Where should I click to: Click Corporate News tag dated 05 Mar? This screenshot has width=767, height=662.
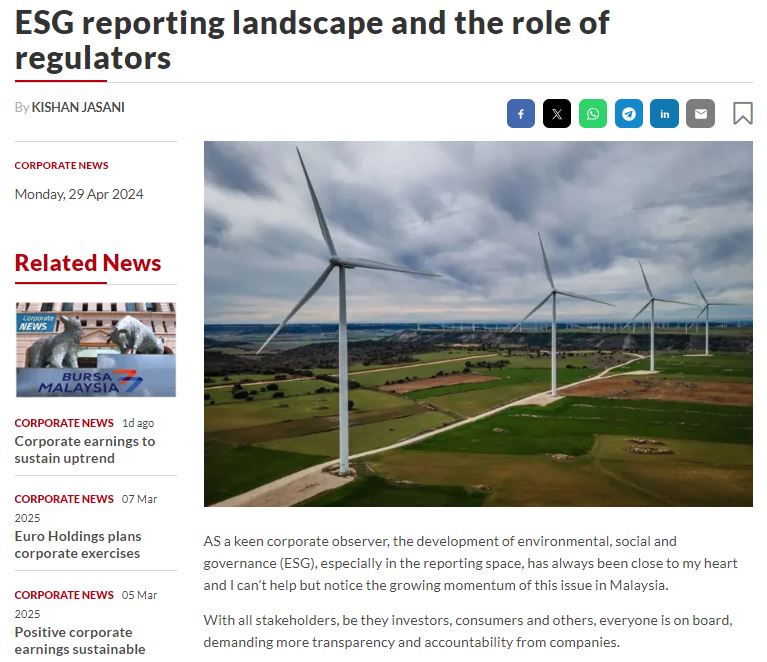[x=64, y=595]
